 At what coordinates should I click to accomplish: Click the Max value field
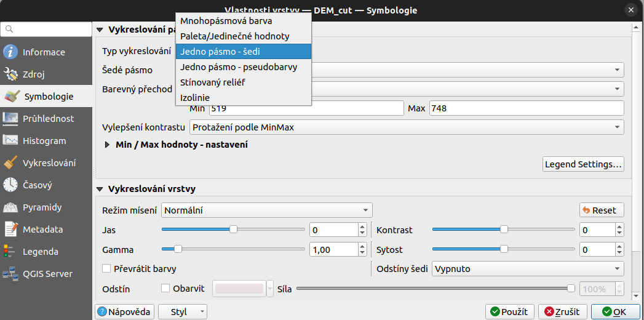[x=527, y=108]
